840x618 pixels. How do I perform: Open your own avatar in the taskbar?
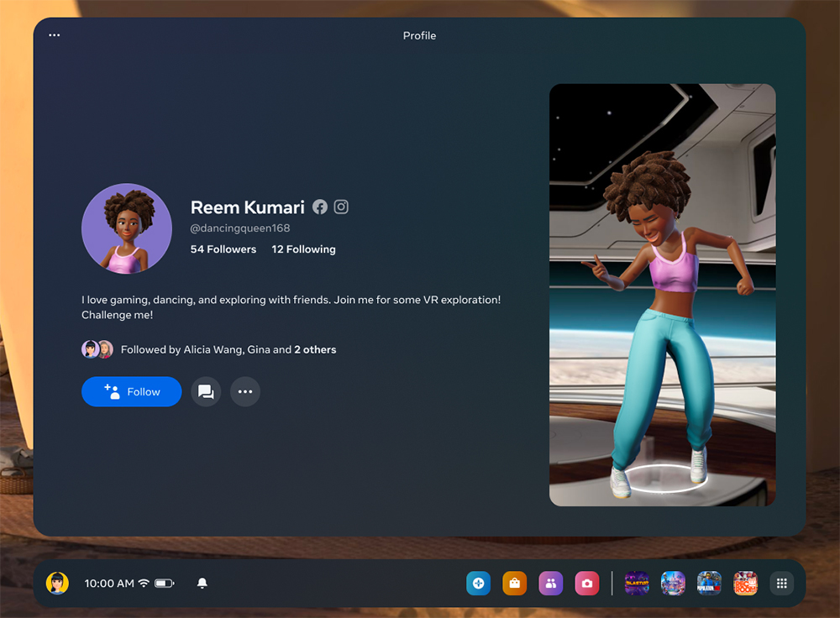(x=57, y=583)
